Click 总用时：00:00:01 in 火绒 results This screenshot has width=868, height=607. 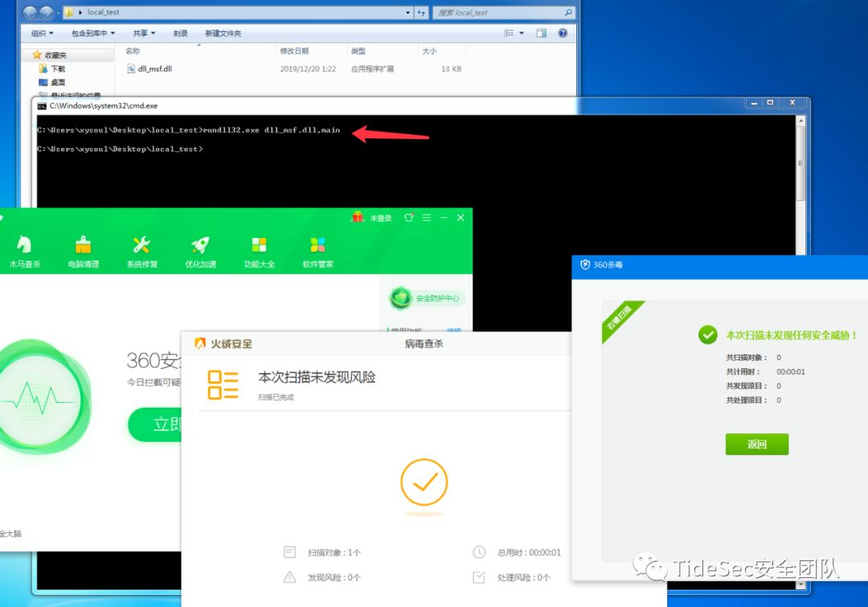[x=529, y=552]
